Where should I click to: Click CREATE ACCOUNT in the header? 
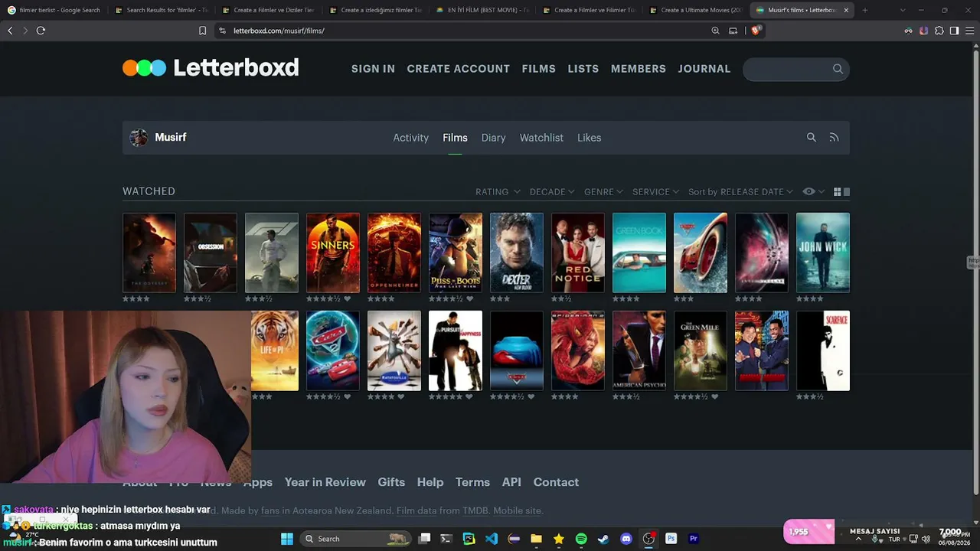tap(458, 69)
